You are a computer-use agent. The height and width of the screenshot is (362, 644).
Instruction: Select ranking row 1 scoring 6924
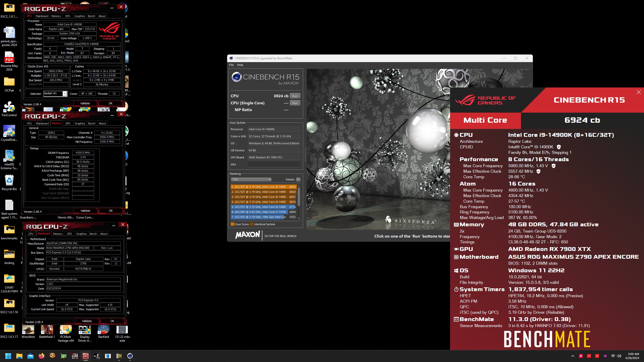(263, 187)
